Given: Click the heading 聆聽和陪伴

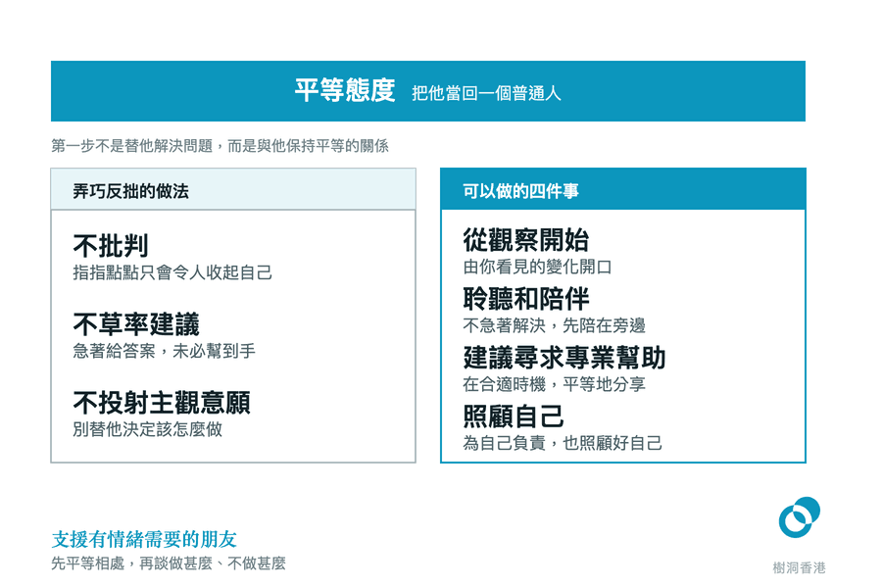Looking at the screenshot, I should [x=526, y=299].
